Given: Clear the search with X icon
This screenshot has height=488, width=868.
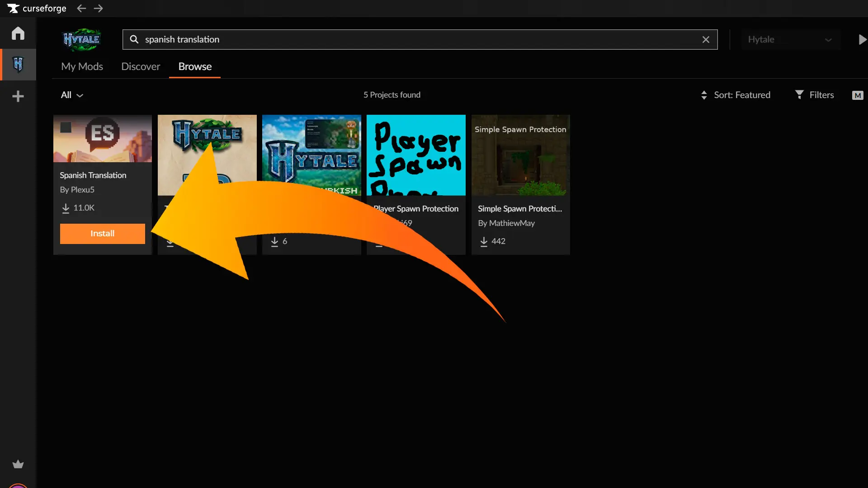Looking at the screenshot, I should tap(706, 39).
